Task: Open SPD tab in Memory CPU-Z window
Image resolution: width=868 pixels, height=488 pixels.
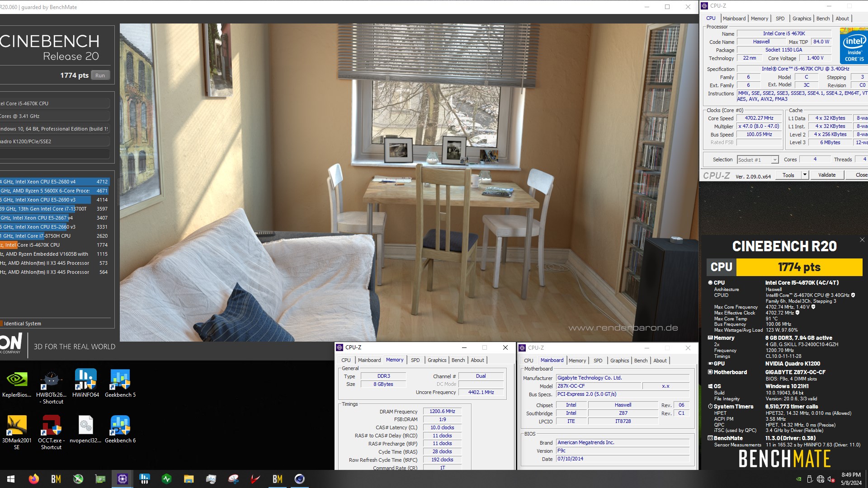Action: coord(415,360)
